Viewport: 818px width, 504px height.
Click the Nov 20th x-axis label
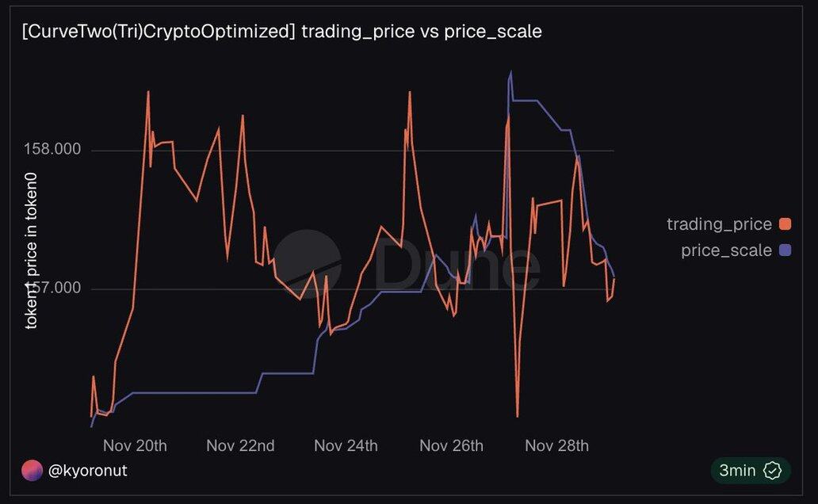coord(135,445)
